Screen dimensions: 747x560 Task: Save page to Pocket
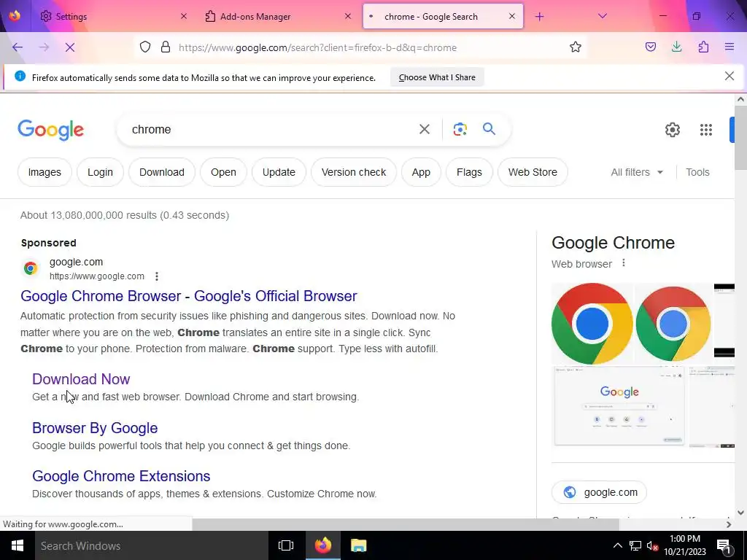[x=651, y=47]
